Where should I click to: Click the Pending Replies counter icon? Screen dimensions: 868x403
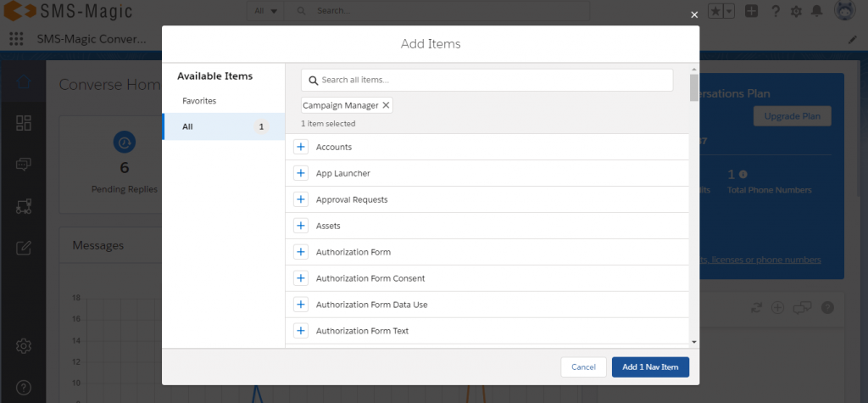tap(124, 142)
